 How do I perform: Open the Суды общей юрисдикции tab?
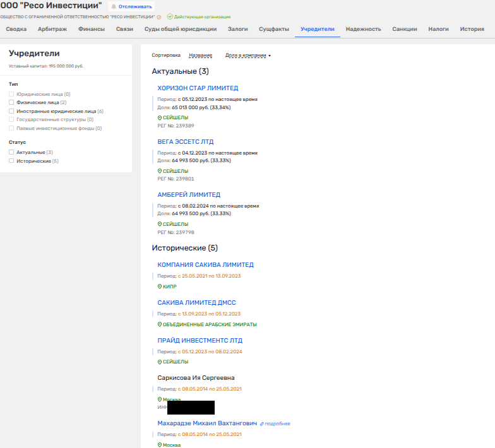[x=180, y=29]
